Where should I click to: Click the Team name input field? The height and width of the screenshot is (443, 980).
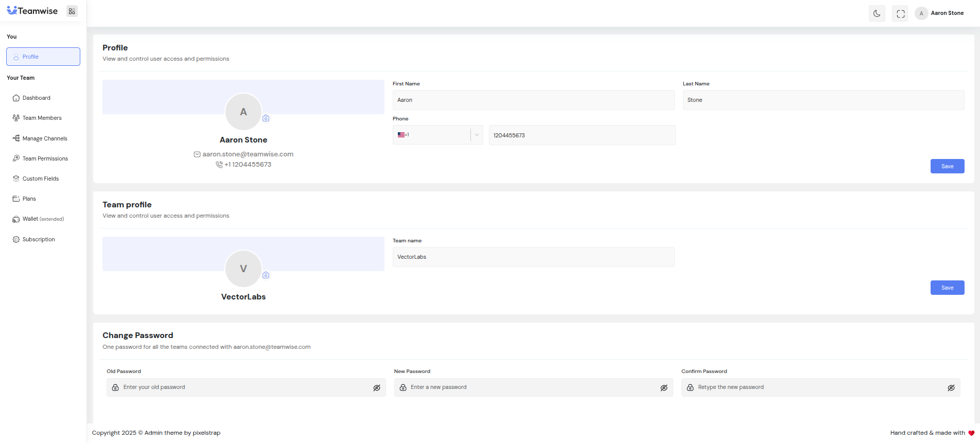pos(533,257)
